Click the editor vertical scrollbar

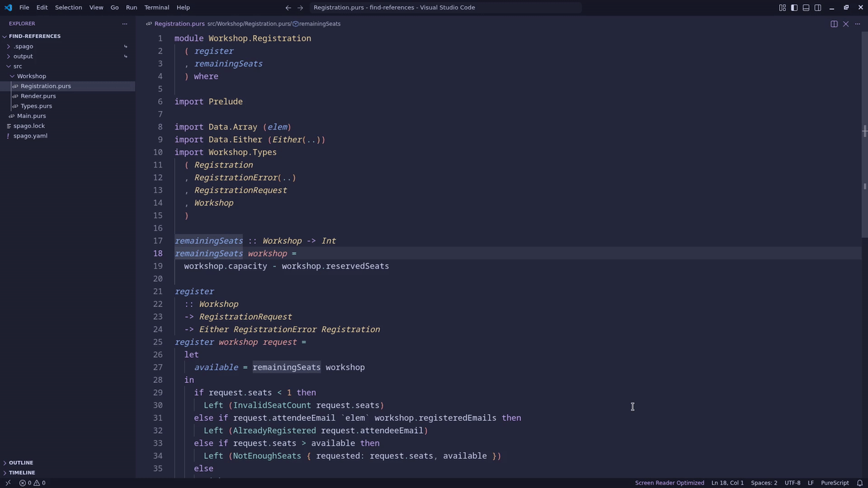click(865, 134)
